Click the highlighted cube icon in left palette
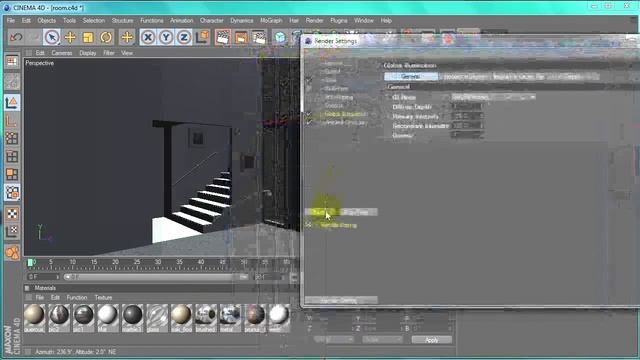 pos(12,192)
